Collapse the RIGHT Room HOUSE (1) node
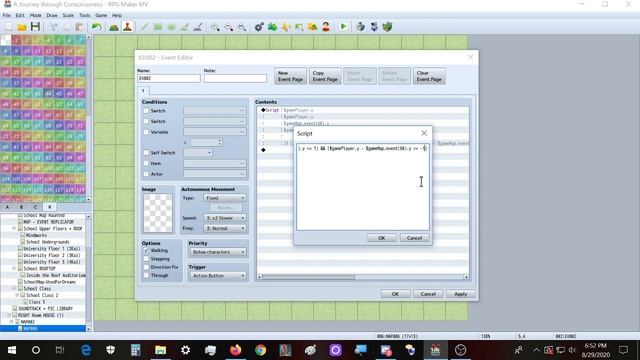The width and height of the screenshot is (640, 360). coord(9,315)
